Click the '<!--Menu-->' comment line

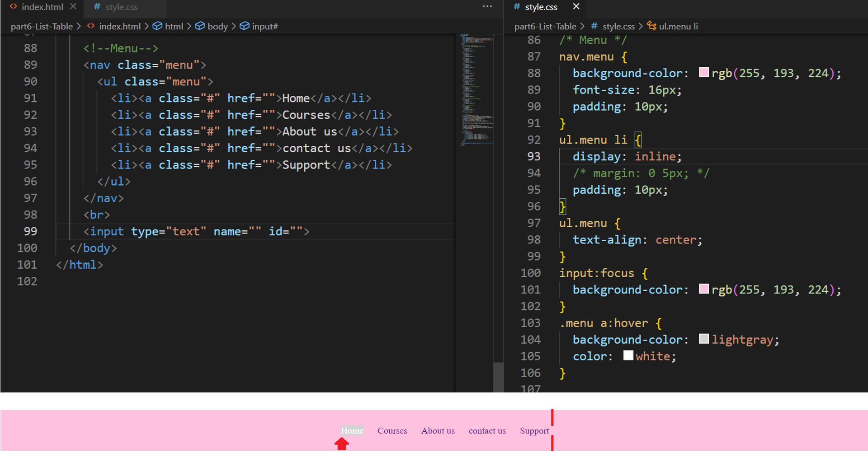pos(121,48)
